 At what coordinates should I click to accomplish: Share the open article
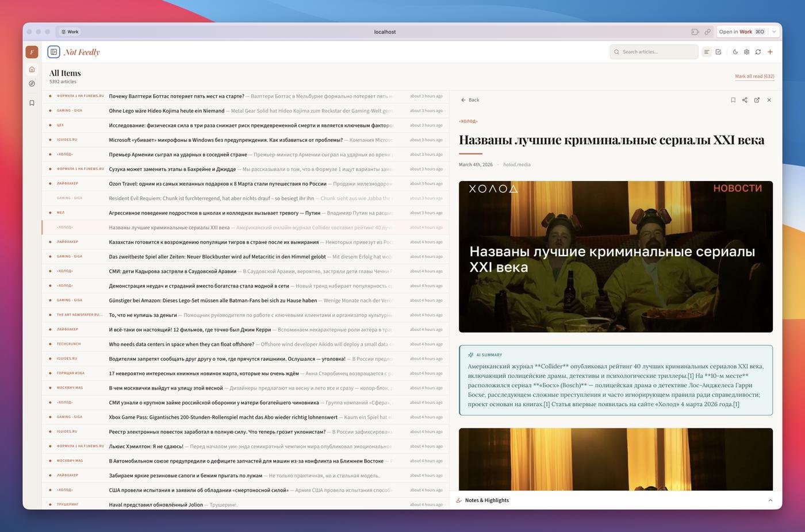pyautogui.click(x=745, y=100)
